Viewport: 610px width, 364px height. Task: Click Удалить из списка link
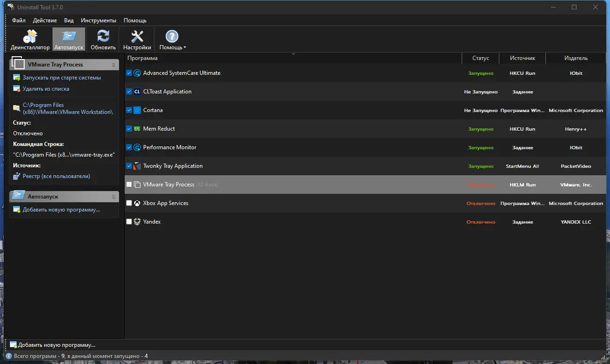coord(46,89)
